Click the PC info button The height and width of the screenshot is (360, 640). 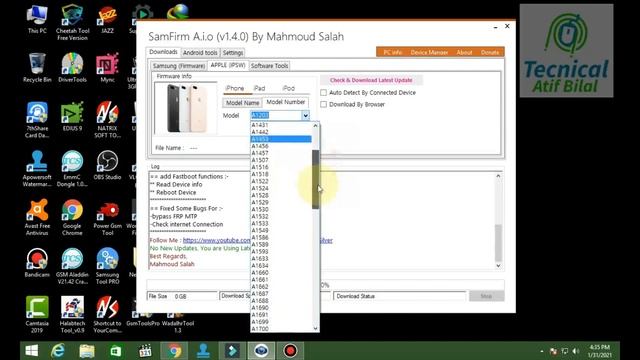(x=392, y=52)
